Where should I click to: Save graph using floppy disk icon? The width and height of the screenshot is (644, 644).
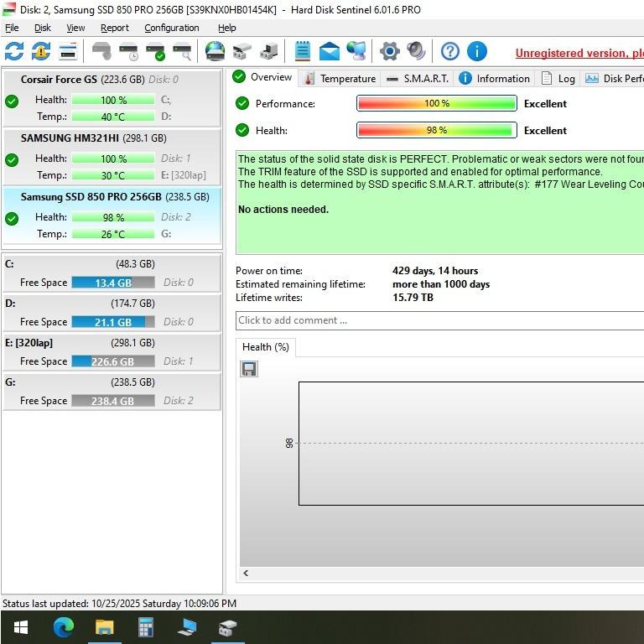pos(249,369)
